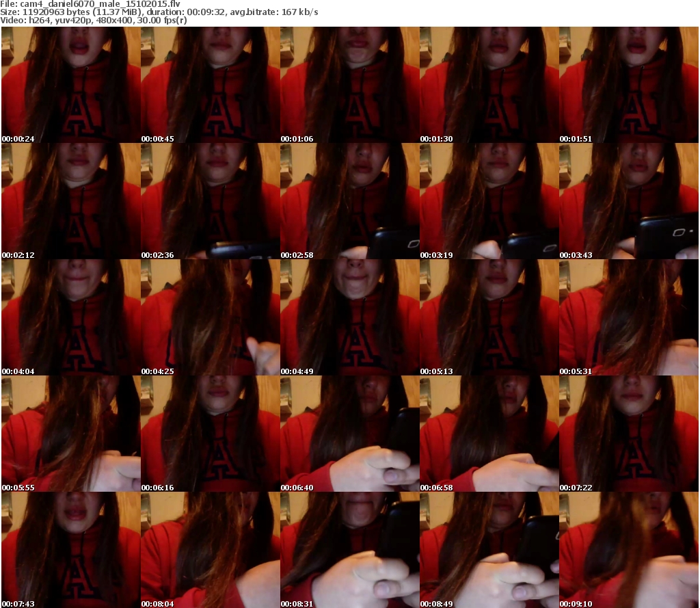The height and width of the screenshot is (608, 700).
Task: Click the frame timestamped 00:06:58
Action: click(x=489, y=434)
